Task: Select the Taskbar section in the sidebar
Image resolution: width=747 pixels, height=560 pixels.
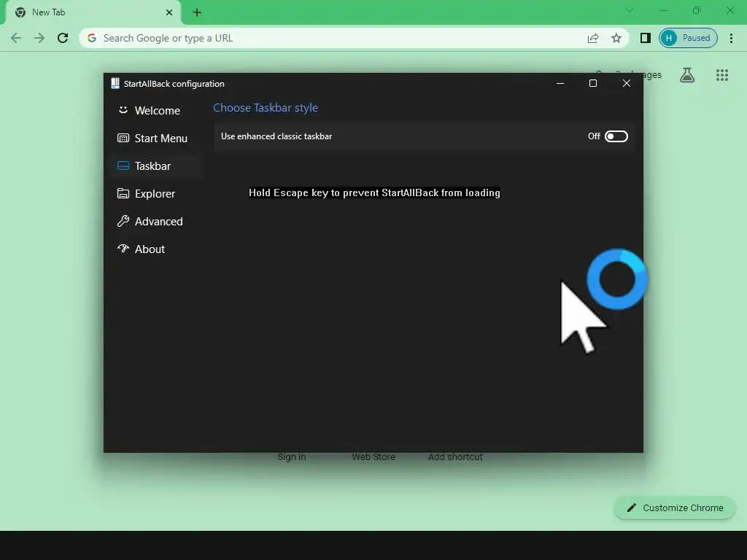Action: click(x=158, y=166)
